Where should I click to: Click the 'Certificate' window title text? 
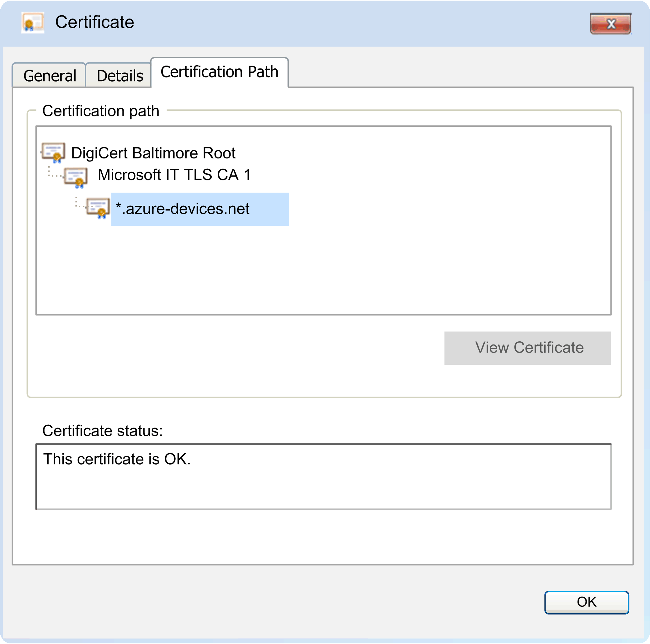(94, 23)
